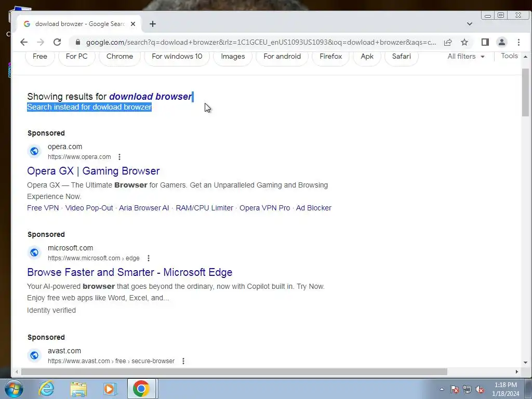Click the padlock site info icon

[78, 42]
